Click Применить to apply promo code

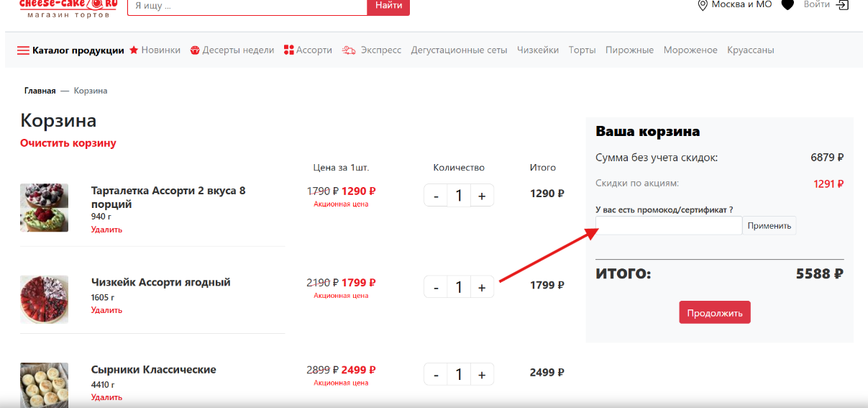click(x=769, y=226)
